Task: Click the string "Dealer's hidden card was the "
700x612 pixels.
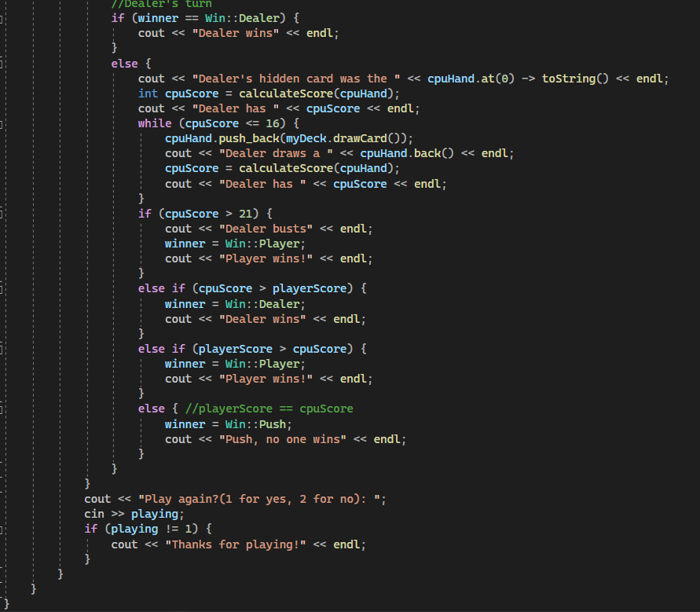Action: [296, 79]
